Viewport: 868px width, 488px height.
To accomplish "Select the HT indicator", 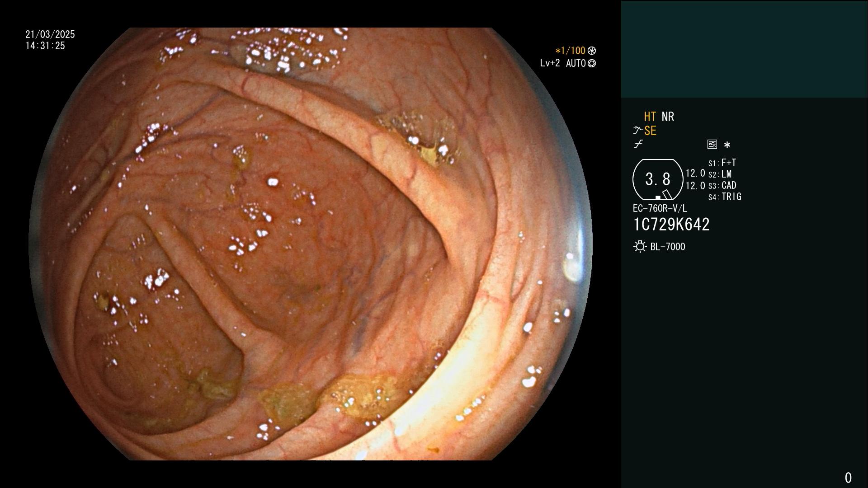I will pos(650,117).
